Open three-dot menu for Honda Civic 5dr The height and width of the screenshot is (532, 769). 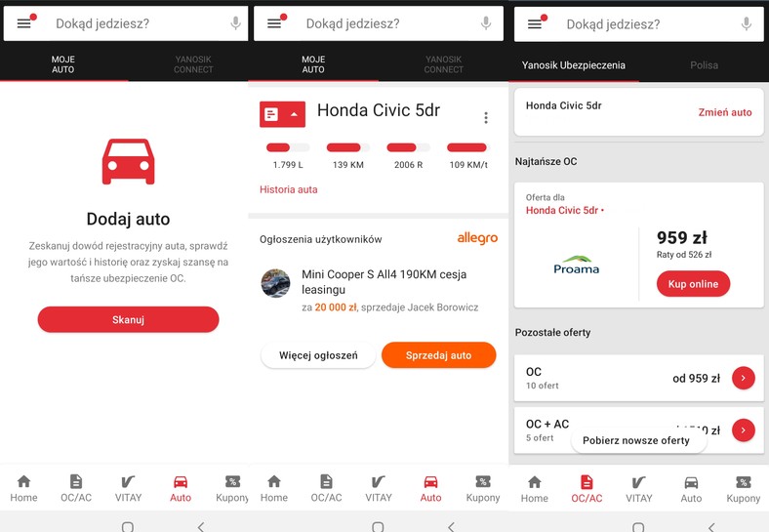[486, 117]
